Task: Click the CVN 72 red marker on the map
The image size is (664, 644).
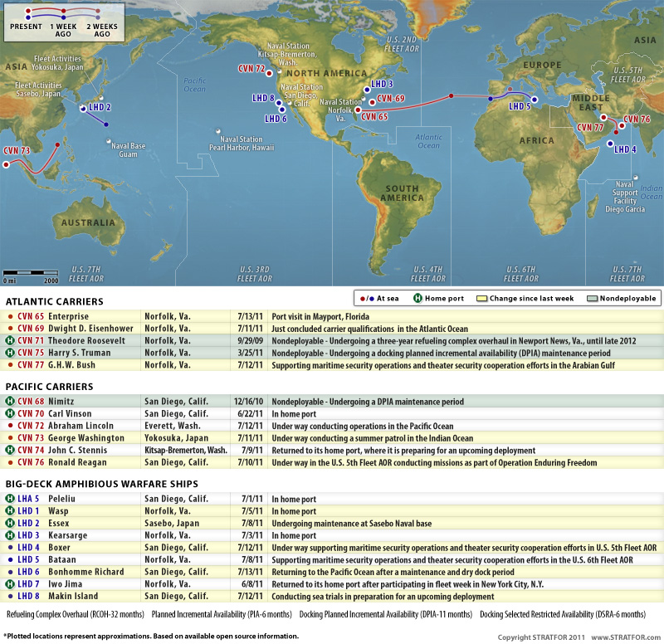Action: (x=269, y=73)
